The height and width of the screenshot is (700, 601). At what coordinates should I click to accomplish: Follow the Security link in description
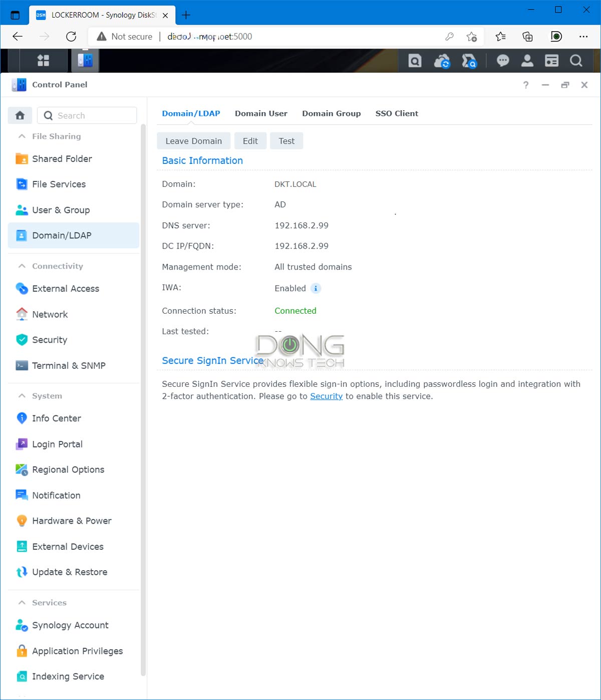coord(326,396)
